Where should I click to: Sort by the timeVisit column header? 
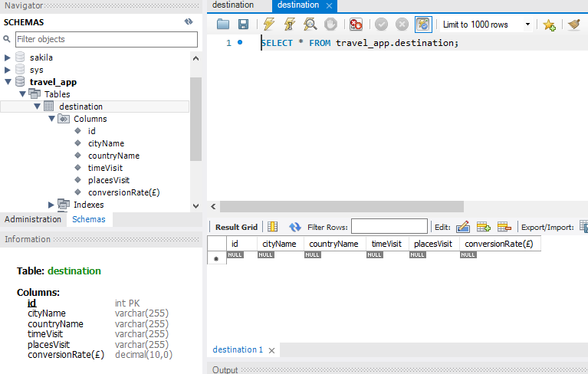point(387,244)
